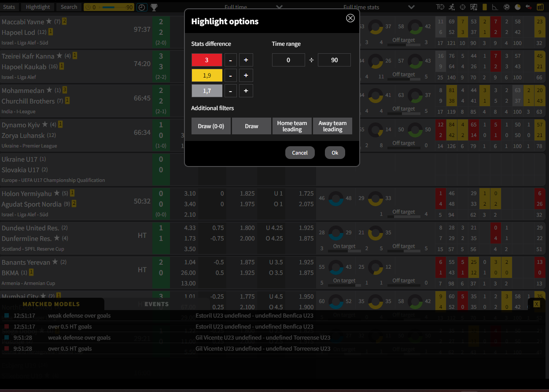Decrease the red stats difference value

coord(230,60)
